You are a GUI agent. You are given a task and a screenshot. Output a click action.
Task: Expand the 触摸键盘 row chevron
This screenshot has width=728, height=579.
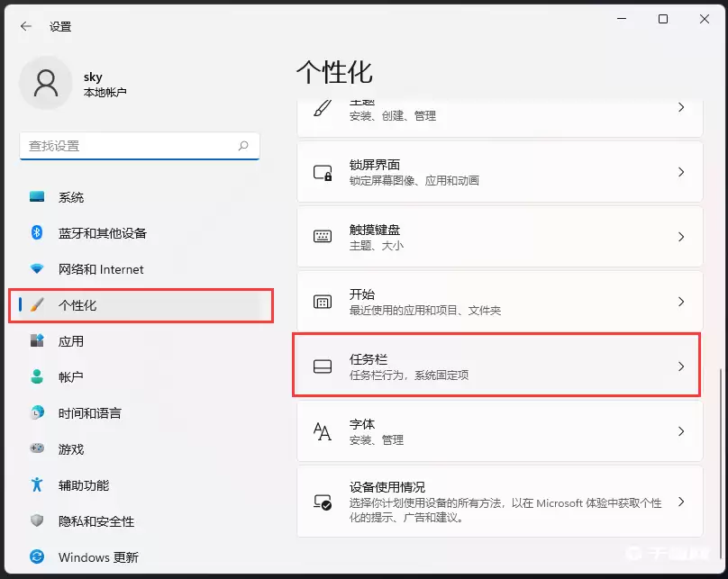[681, 237]
